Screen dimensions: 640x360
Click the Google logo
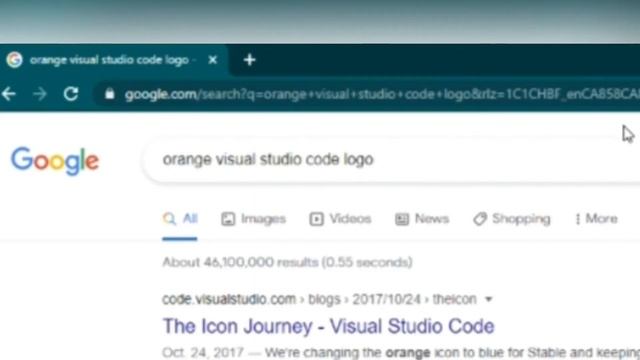point(55,161)
